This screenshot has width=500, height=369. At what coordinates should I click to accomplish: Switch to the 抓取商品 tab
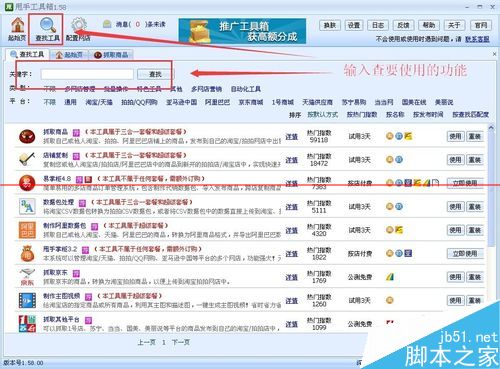point(111,55)
